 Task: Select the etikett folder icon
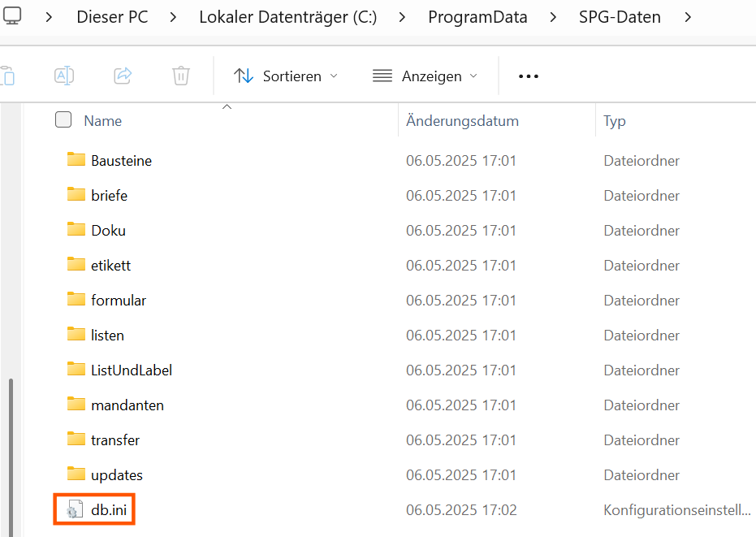[76, 264]
